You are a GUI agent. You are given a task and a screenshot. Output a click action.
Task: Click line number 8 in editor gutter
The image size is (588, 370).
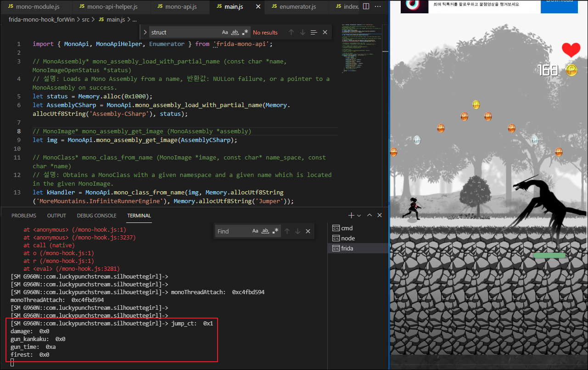pos(19,131)
